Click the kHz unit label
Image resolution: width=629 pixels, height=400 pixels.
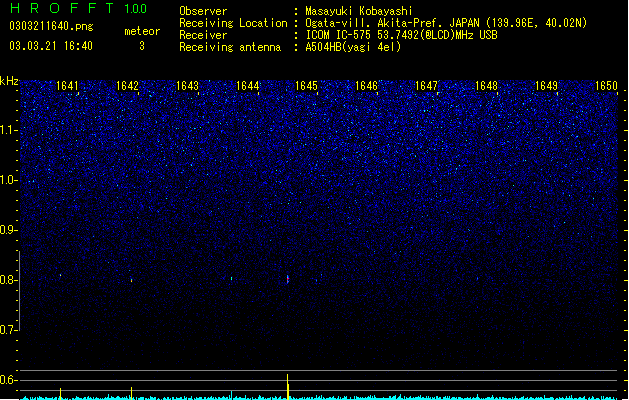click(x=9, y=81)
